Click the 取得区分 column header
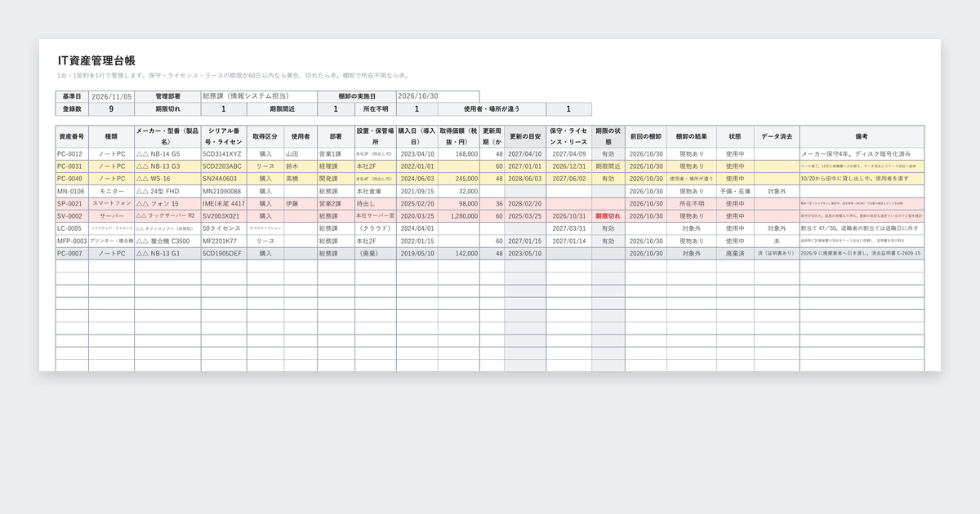 pyautogui.click(x=265, y=136)
